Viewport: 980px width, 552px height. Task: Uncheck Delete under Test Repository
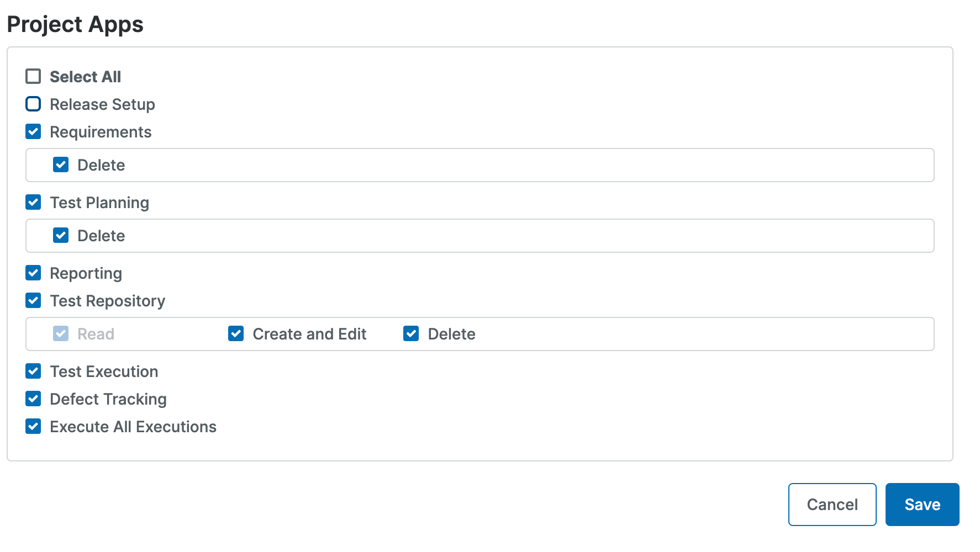[411, 333]
